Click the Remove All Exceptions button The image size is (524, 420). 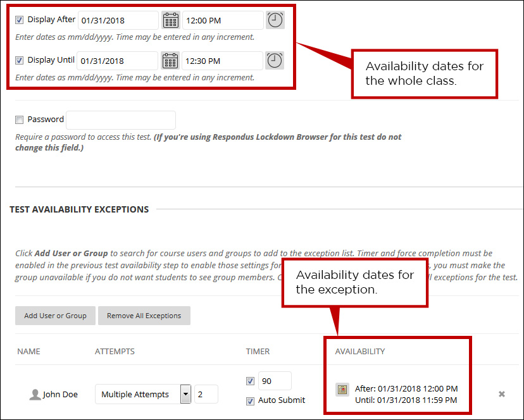click(x=144, y=316)
